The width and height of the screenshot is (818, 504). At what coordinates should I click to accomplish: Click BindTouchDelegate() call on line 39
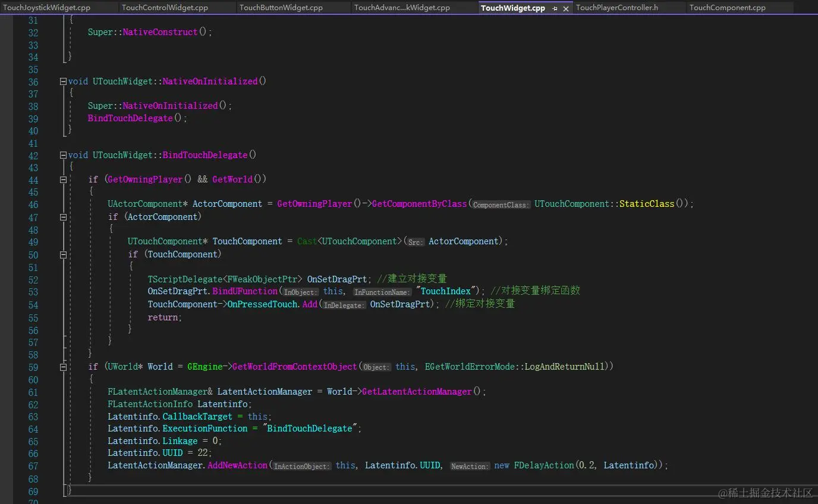(x=137, y=118)
